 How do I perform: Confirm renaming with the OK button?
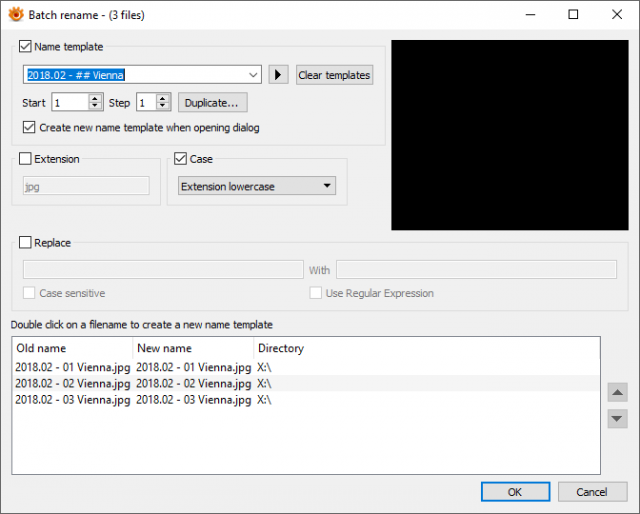pos(516,492)
